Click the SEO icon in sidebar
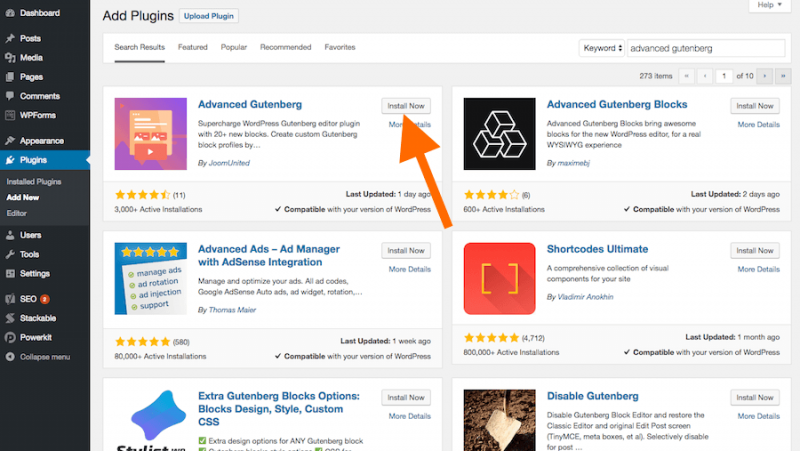This screenshot has width=800, height=451. coord(10,299)
